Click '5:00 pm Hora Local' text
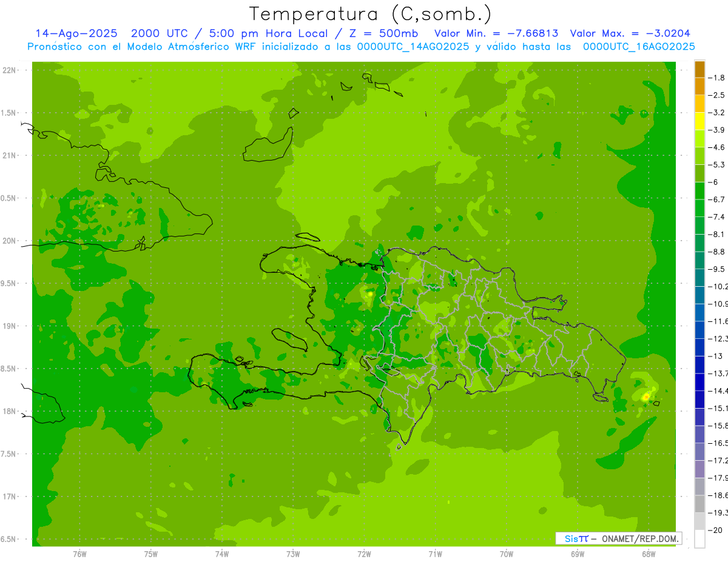Image resolution: width=728 pixels, height=562 pixels. (x=269, y=33)
